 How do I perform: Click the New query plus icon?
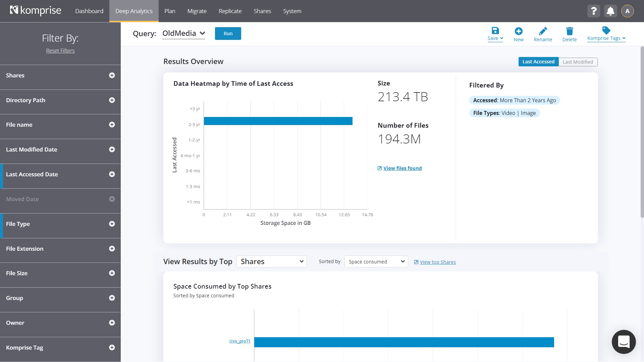518,31
